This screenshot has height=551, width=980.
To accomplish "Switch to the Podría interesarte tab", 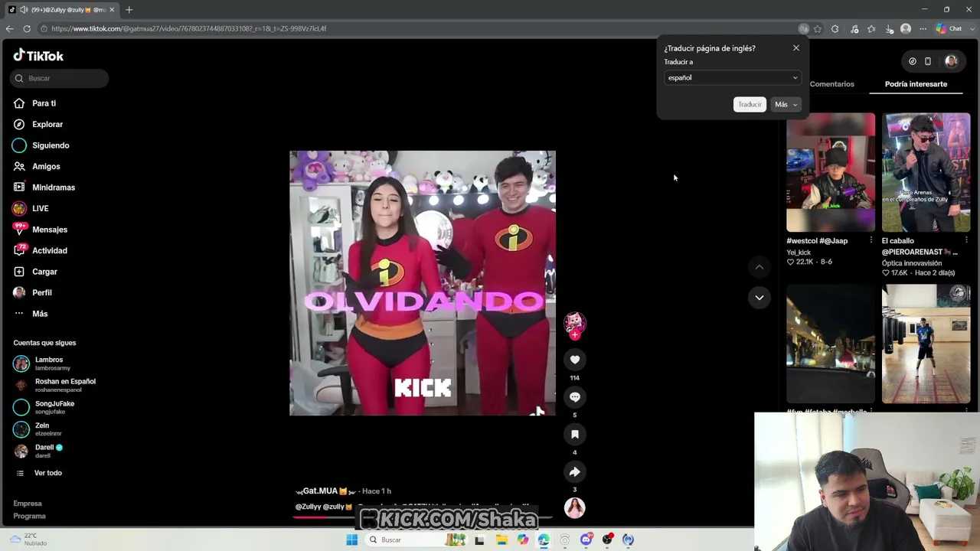I will 916,84.
